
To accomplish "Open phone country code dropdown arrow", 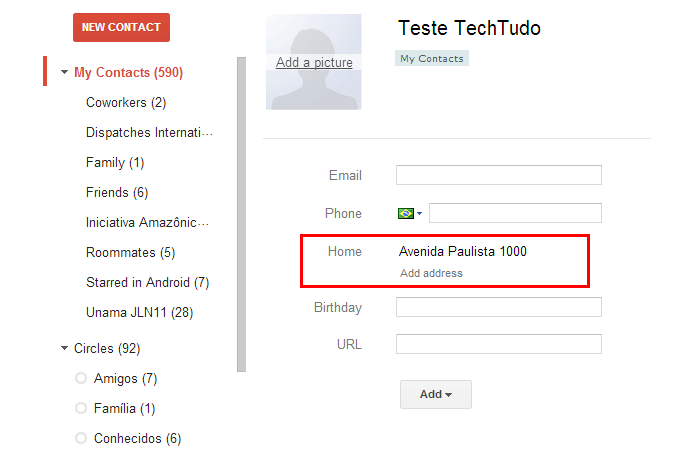I will click(419, 214).
